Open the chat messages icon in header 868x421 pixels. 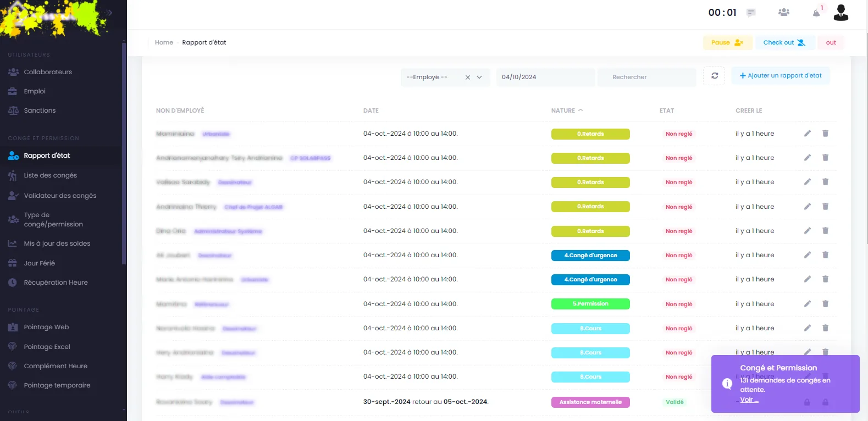[751, 13]
